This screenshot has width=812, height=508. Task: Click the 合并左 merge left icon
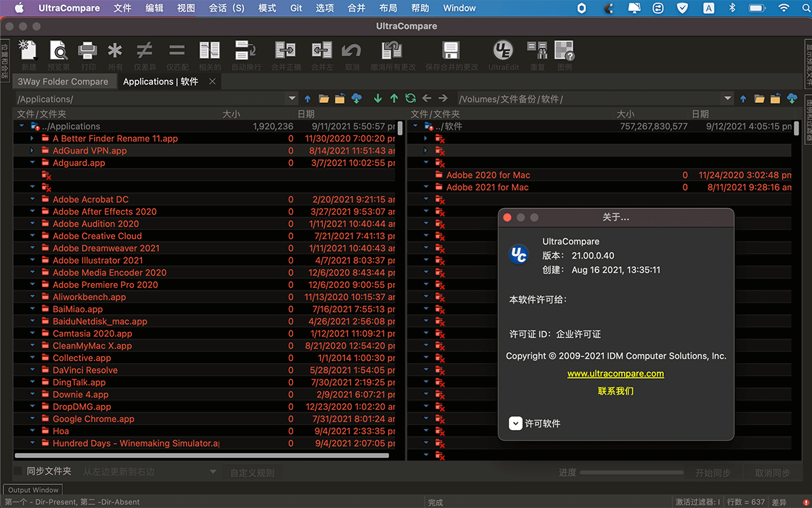click(x=322, y=51)
